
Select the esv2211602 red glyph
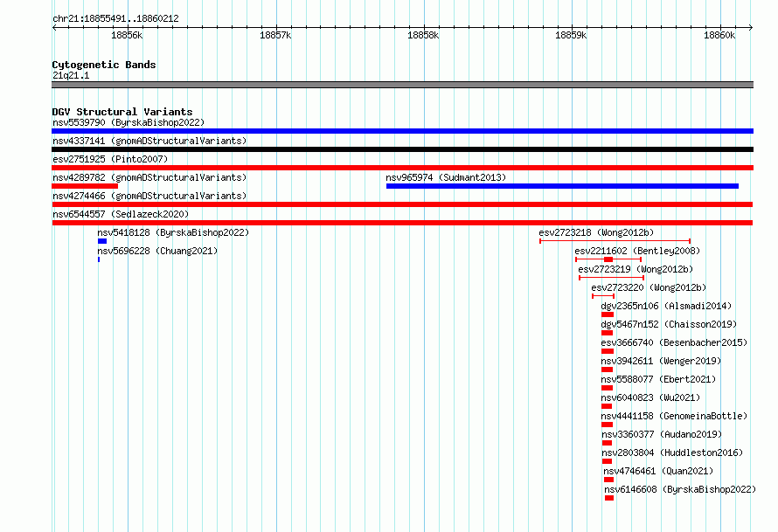tap(608, 259)
